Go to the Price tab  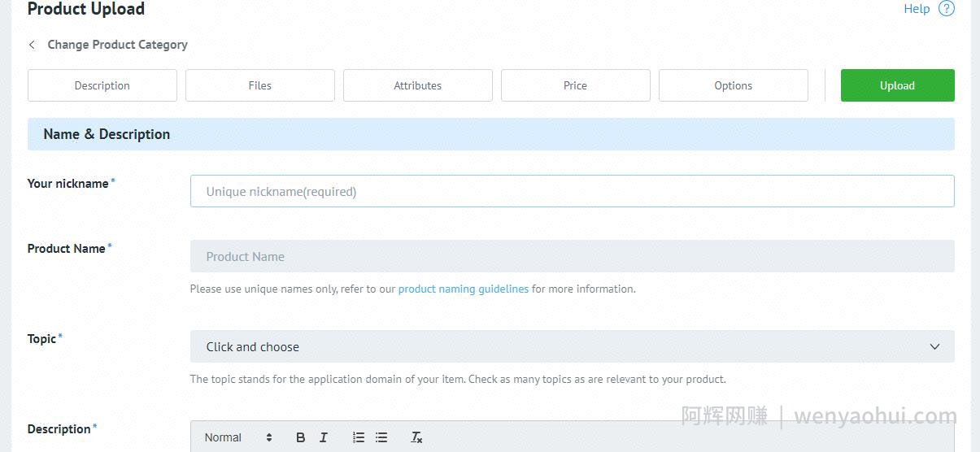pos(576,85)
